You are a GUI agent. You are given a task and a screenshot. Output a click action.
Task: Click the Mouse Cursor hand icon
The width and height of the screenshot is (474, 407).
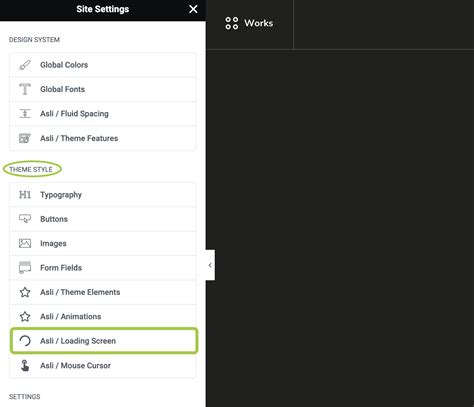25,365
